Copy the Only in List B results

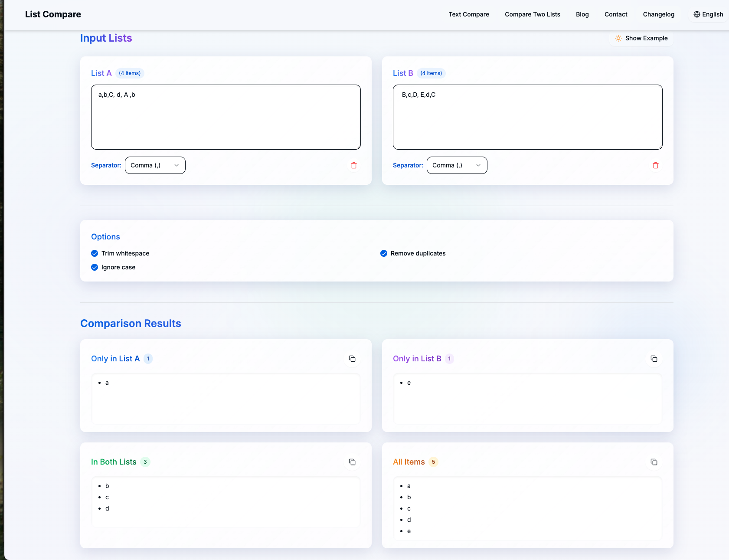pyautogui.click(x=654, y=359)
